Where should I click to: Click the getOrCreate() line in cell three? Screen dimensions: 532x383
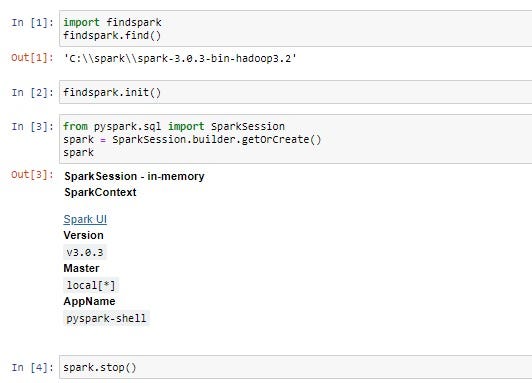192,139
